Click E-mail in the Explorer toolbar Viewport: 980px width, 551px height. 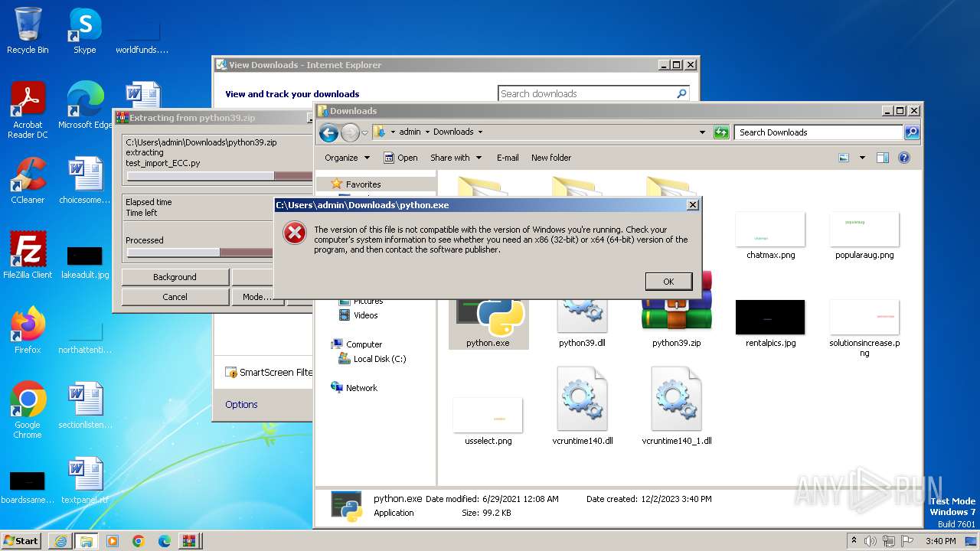click(x=508, y=158)
